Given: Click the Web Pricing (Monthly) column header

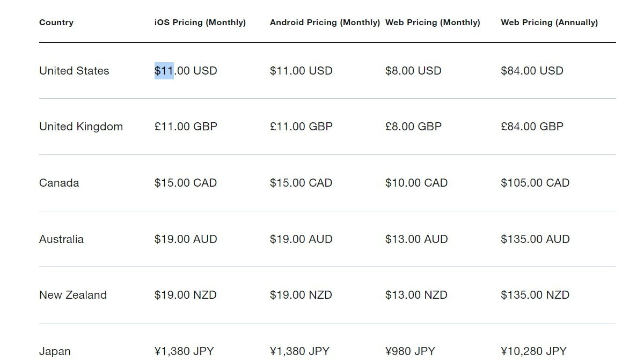Looking at the screenshot, I should (433, 23).
